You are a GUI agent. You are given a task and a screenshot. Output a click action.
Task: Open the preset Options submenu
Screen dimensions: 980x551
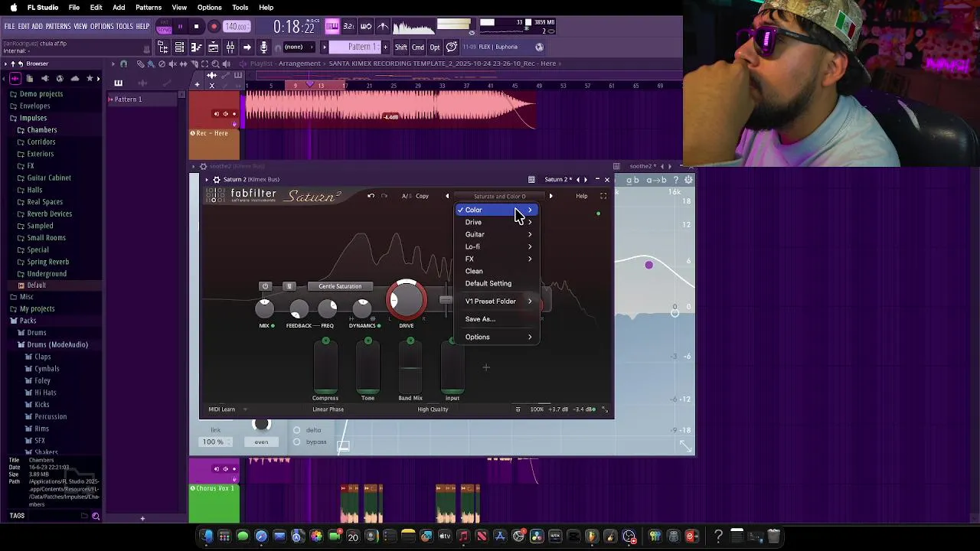pos(498,337)
